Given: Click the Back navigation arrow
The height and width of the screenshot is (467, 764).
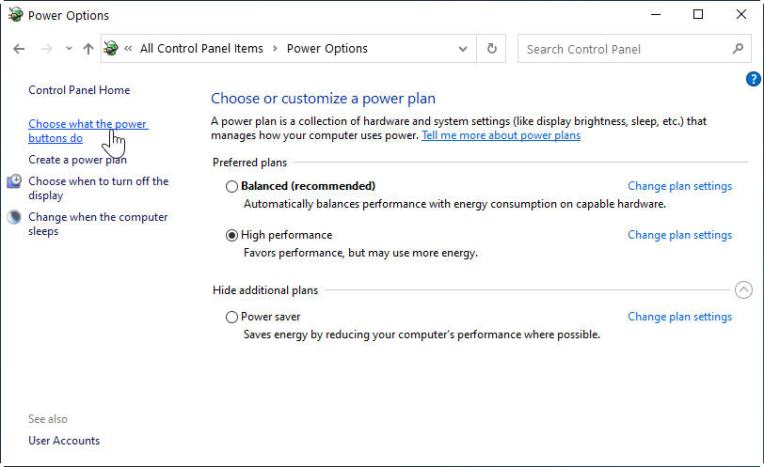Looking at the screenshot, I should (19, 49).
